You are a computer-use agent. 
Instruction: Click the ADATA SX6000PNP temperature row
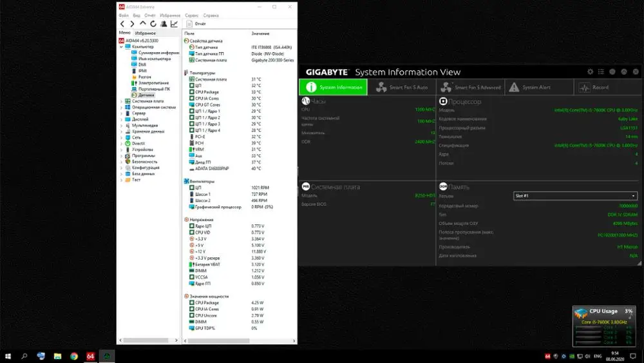225,168
